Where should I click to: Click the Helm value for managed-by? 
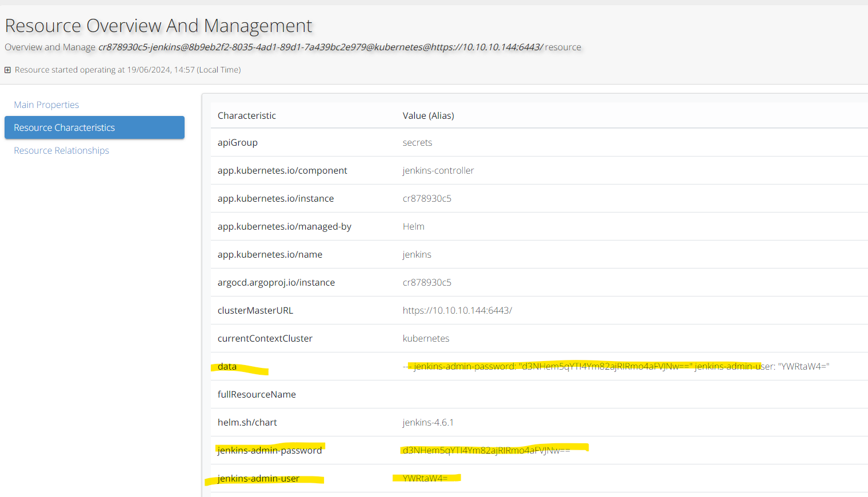(413, 227)
